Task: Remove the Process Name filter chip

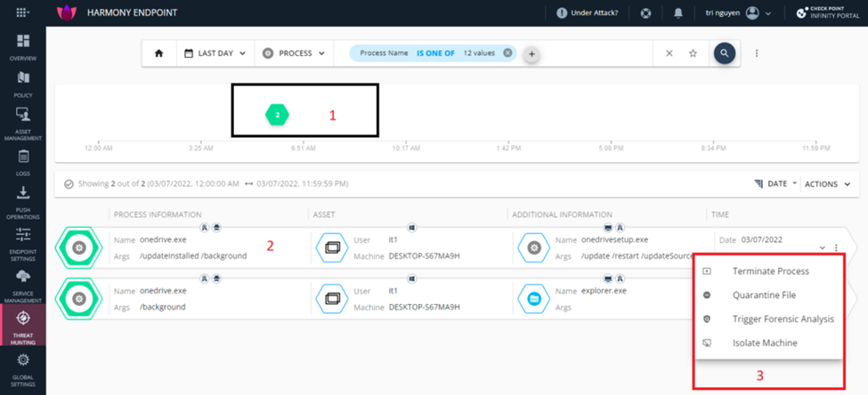Action: (507, 53)
